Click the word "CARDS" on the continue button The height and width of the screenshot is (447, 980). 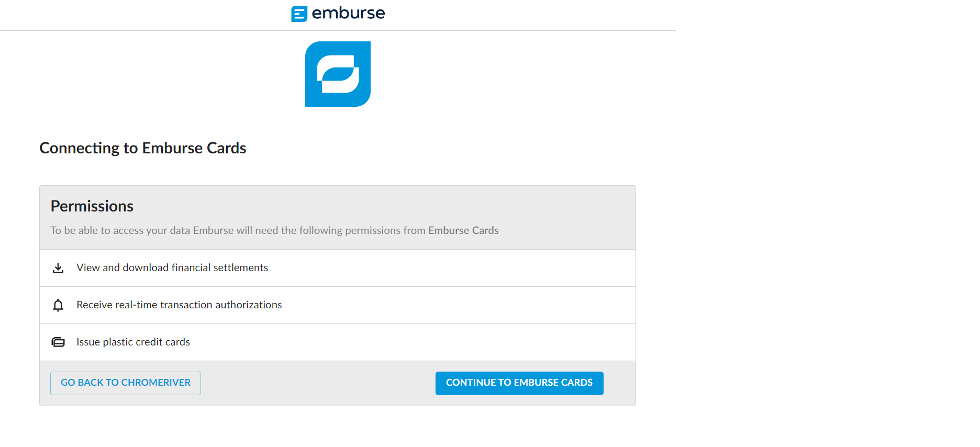tap(577, 383)
